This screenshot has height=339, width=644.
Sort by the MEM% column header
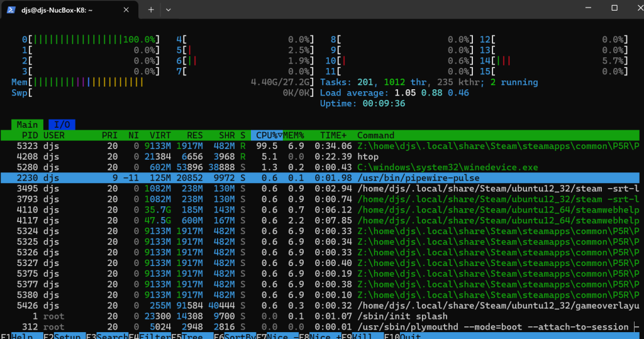coord(293,135)
